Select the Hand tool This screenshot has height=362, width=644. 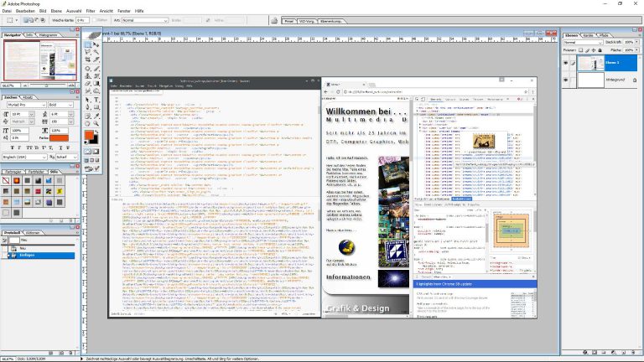coord(87,123)
